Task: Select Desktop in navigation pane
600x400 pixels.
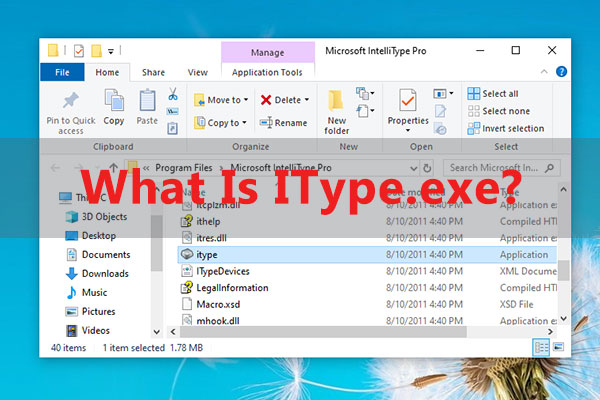Action: pos(91,235)
